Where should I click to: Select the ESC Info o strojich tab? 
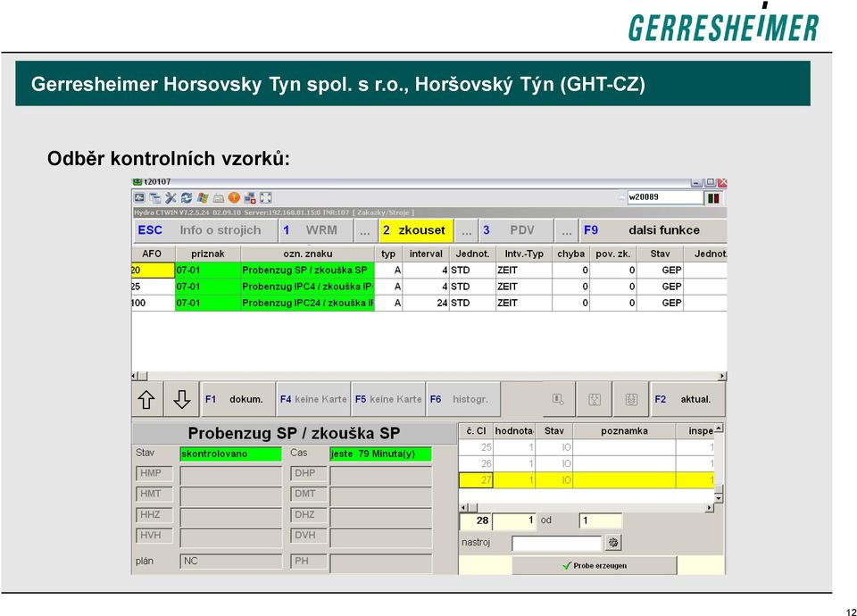(x=205, y=230)
